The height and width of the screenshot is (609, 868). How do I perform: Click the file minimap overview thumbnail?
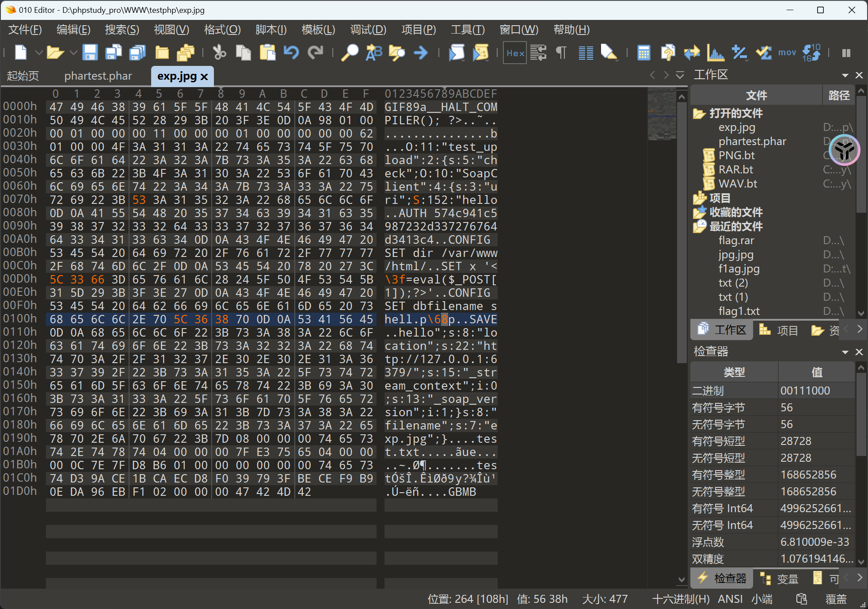(662, 114)
